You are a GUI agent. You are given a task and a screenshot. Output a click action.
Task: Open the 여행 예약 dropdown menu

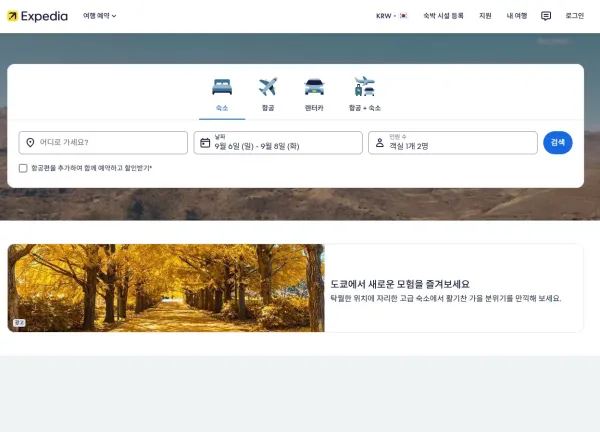pyautogui.click(x=99, y=16)
